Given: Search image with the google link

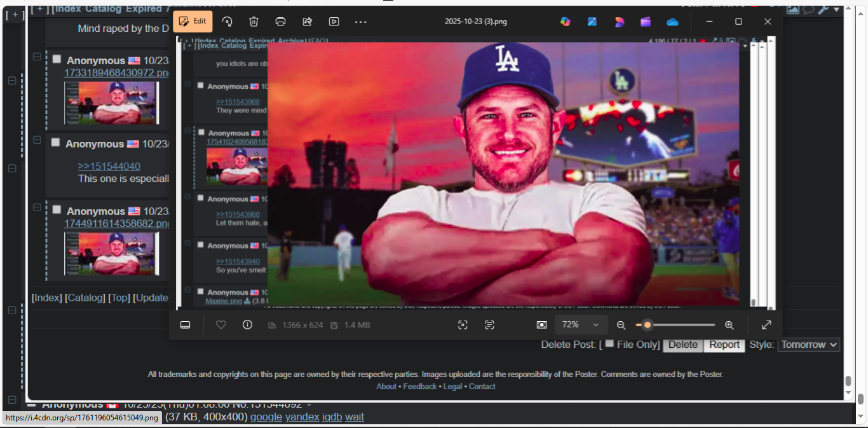Looking at the screenshot, I should pyautogui.click(x=266, y=417).
